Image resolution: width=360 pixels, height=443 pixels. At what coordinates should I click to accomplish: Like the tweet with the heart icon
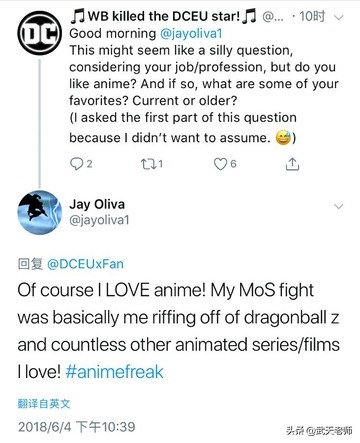(x=220, y=164)
